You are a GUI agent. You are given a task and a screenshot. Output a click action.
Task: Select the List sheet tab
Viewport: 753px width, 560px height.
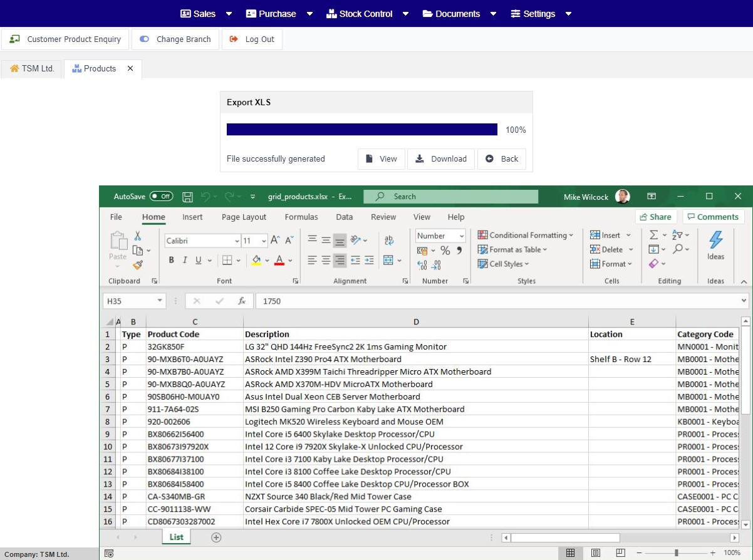[177, 537]
